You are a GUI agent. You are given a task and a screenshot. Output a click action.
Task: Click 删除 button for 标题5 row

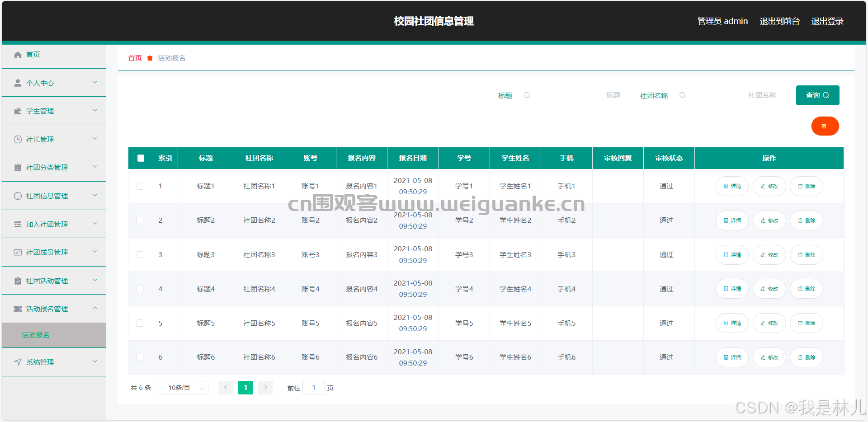806,323
